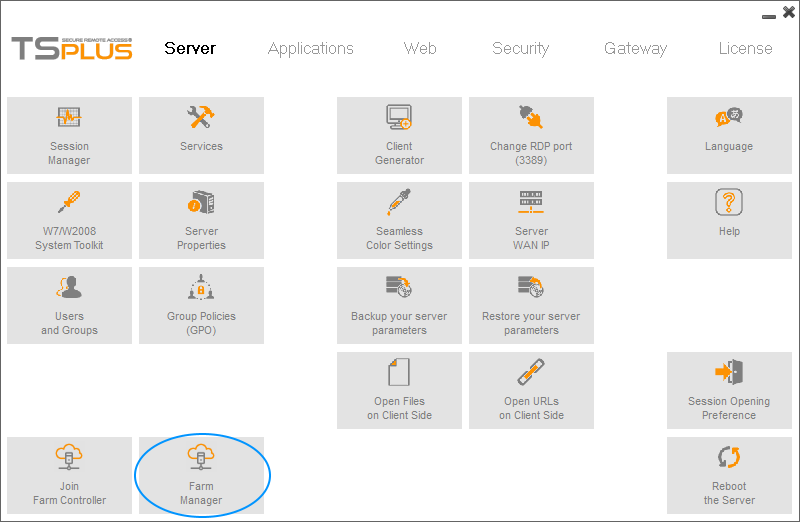Image resolution: width=800 pixels, height=522 pixels.
Task: Launch the Client Generator
Action: coord(399,135)
